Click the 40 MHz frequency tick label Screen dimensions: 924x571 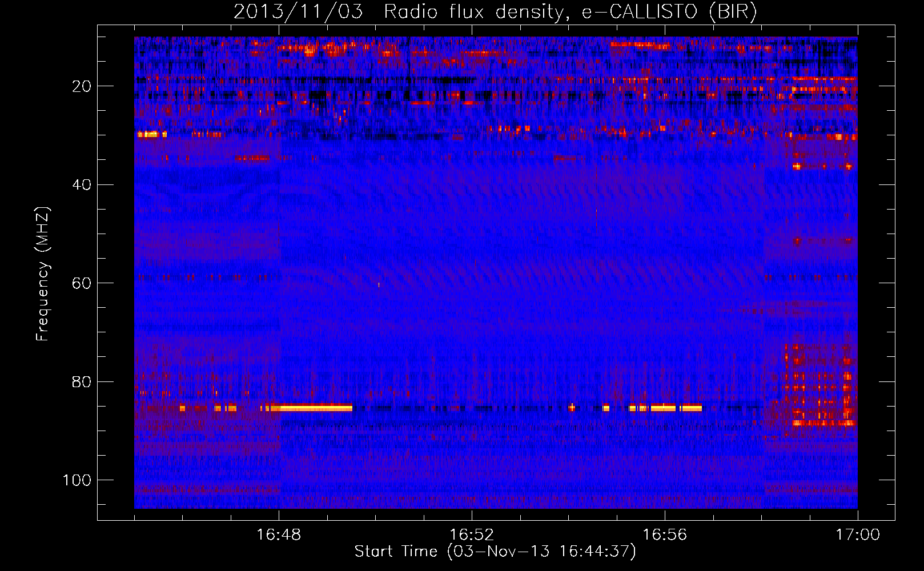click(x=82, y=185)
